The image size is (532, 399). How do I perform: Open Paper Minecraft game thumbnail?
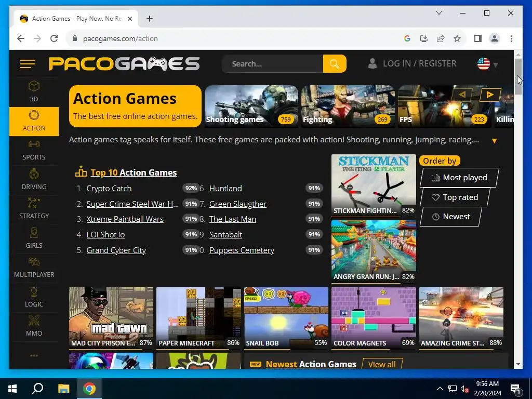pyautogui.click(x=198, y=317)
